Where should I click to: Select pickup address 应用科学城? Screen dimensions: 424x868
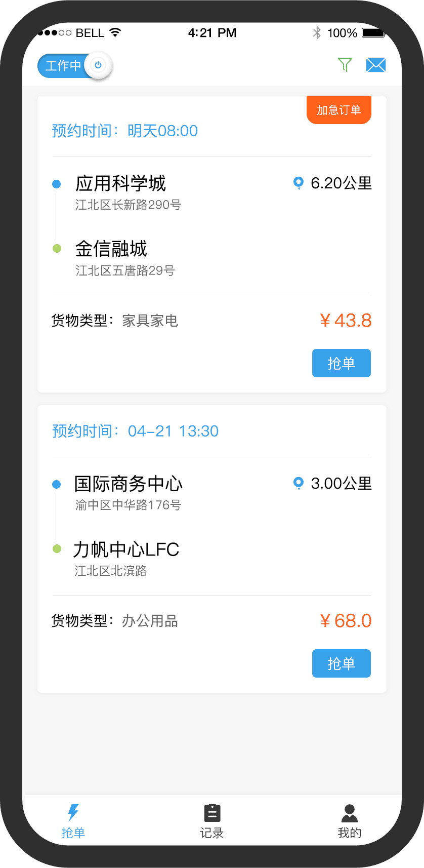[120, 183]
